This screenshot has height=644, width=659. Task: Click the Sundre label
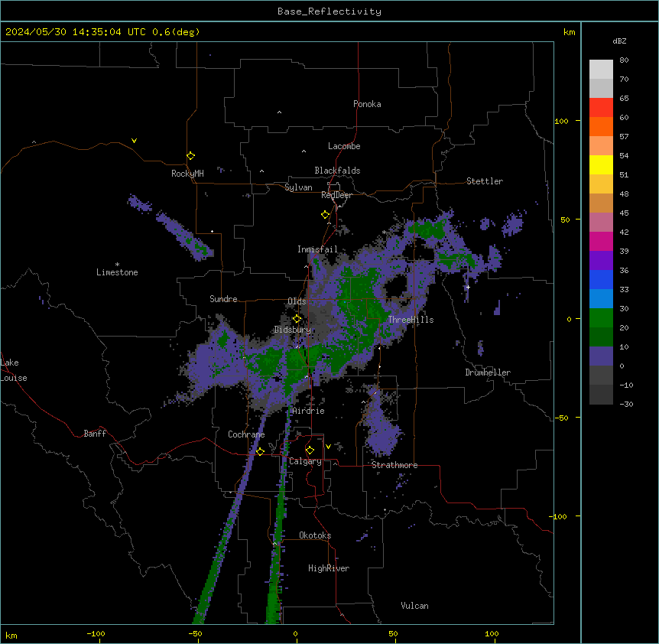click(x=223, y=299)
